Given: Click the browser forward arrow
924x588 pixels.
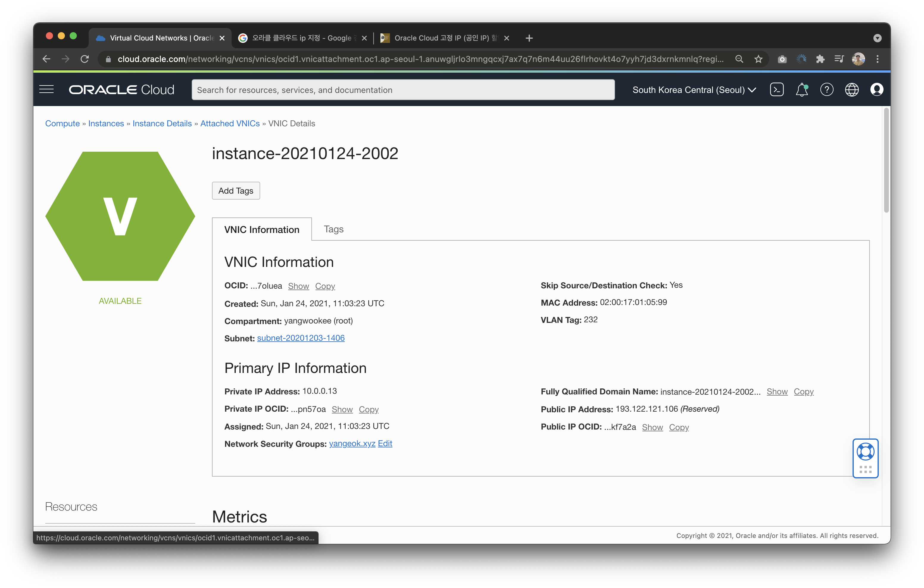Looking at the screenshot, I should pyautogui.click(x=65, y=59).
